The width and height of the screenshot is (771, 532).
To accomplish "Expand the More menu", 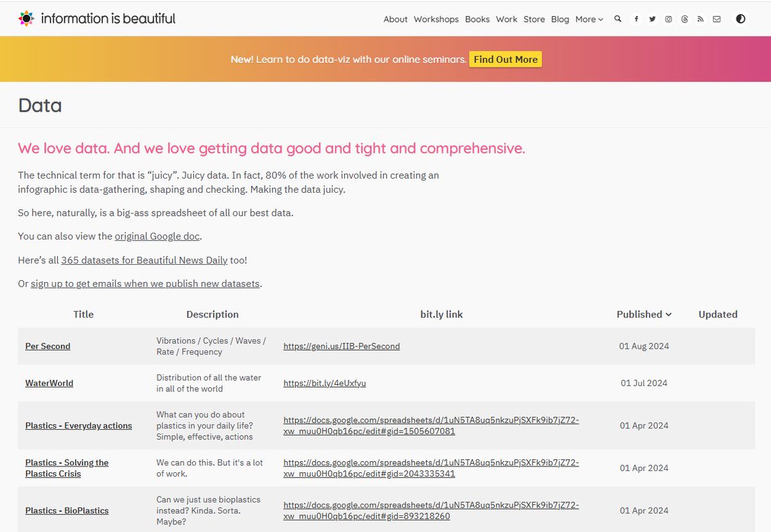I will (x=589, y=19).
